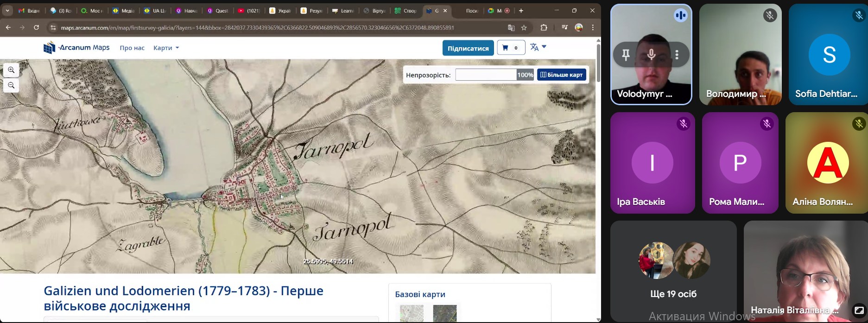This screenshot has width=868, height=323.
Task: Click the Google Translate icon in address bar
Action: click(x=511, y=28)
